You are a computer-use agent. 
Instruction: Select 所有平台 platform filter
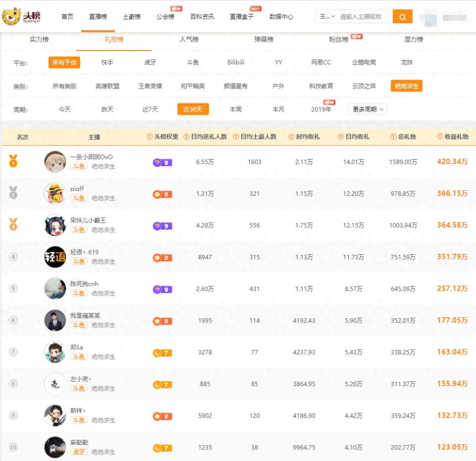point(64,62)
